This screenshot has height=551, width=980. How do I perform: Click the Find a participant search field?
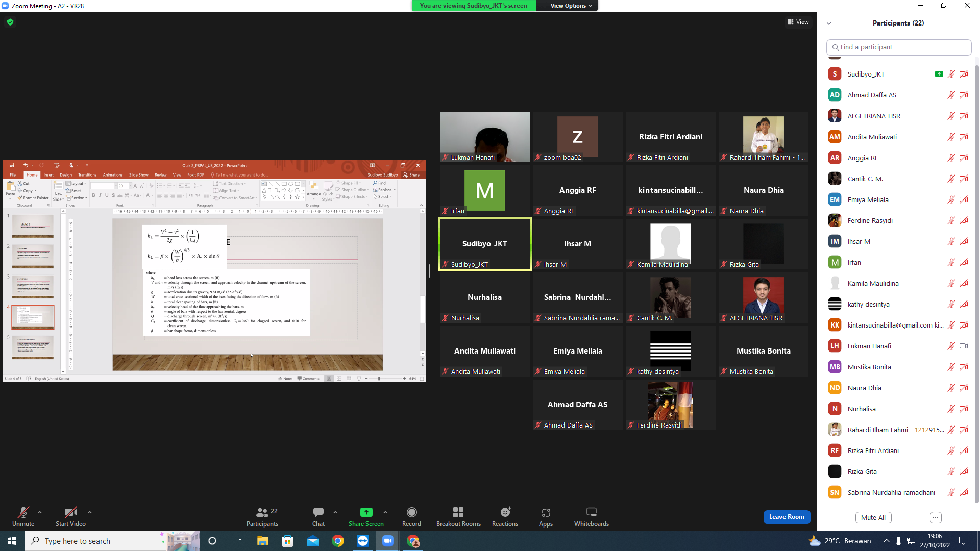[x=898, y=47]
